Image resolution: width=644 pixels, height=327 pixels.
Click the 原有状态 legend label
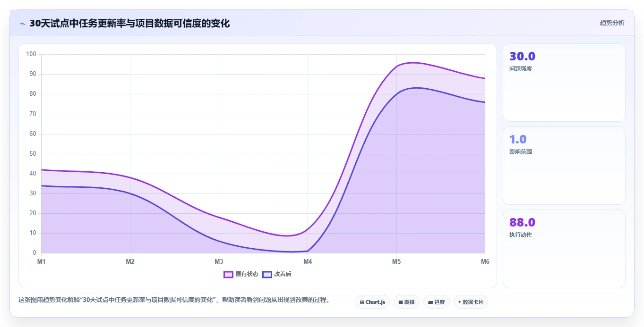(x=247, y=274)
